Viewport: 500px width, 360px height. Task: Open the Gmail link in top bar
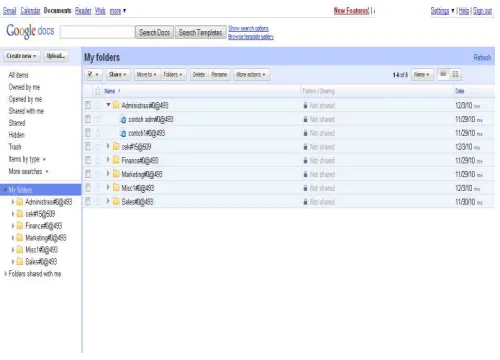(x=9, y=11)
